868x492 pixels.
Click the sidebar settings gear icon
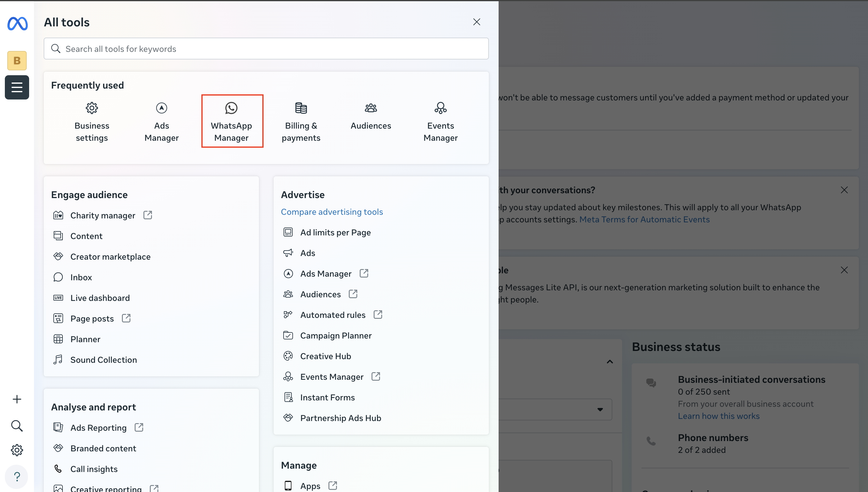17,450
